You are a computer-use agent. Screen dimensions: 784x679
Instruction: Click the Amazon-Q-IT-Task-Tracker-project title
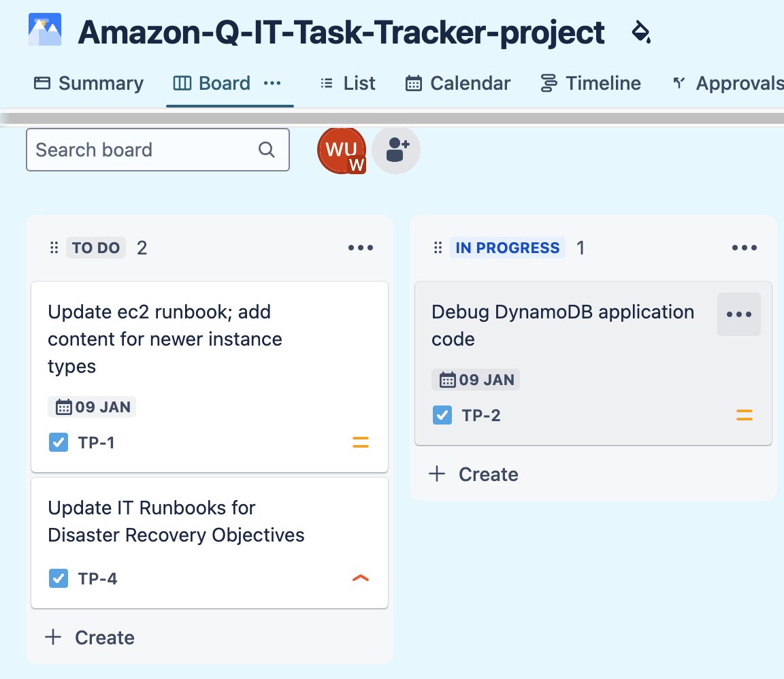[341, 32]
